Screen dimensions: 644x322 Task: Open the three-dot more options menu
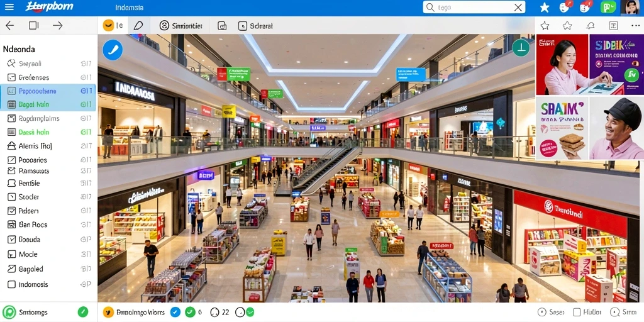[635, 25]
